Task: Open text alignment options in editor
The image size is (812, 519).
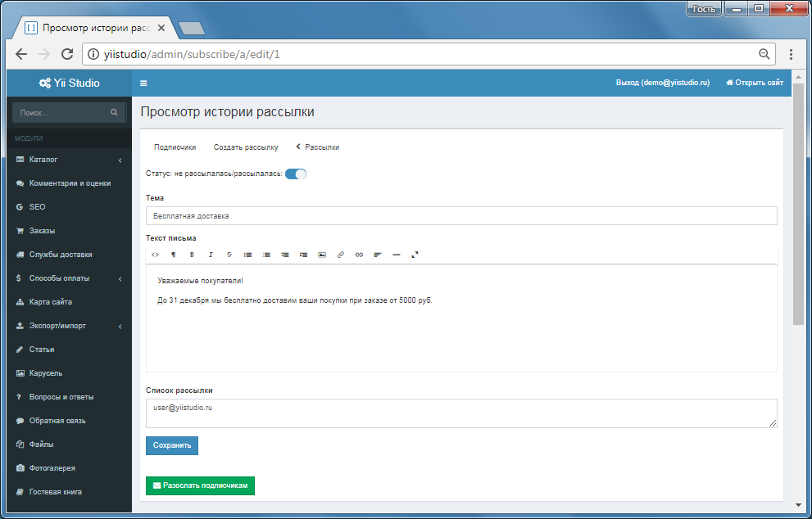Action: tap(378, 255)
